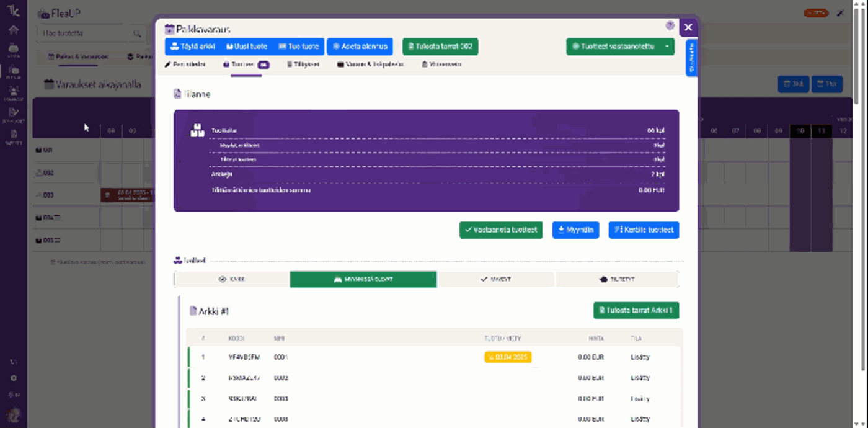Click the Tk logo in sidebar

click(x=13, y=11)
